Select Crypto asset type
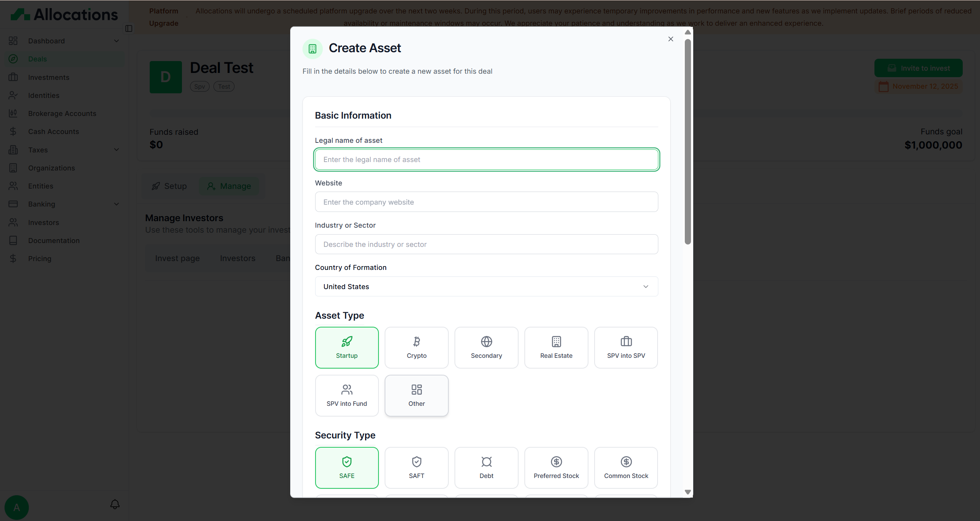Viewport: 980px width, 521px height. 416,347
